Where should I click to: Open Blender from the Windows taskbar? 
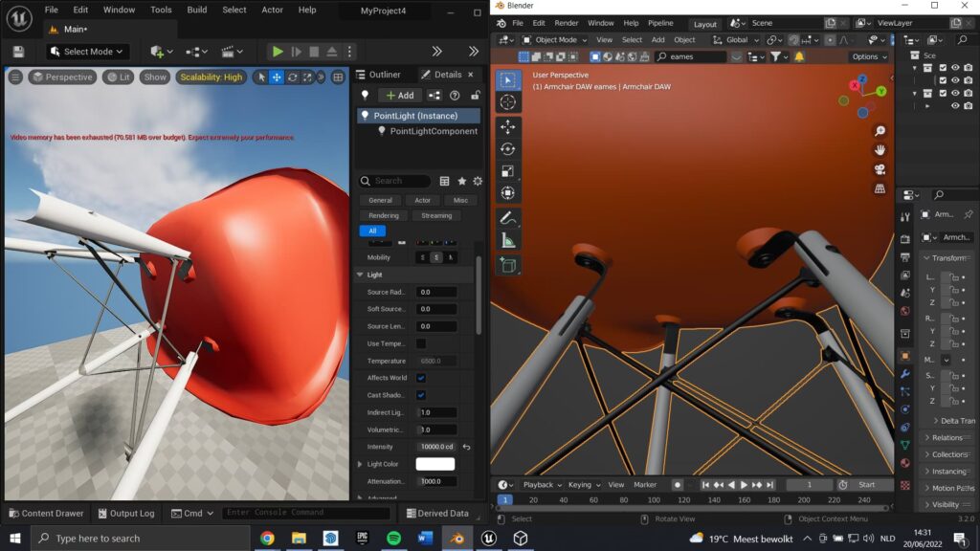457,538
